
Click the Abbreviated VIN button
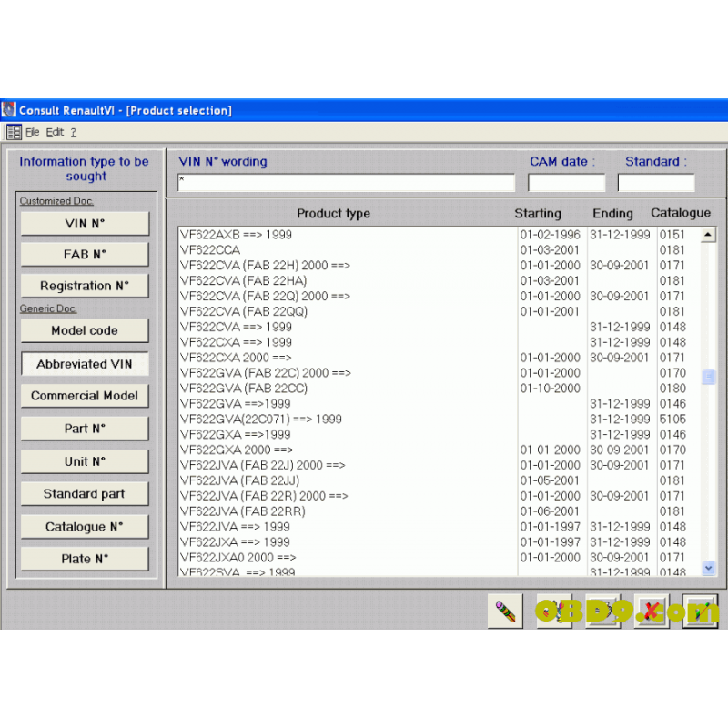(85, 364)
